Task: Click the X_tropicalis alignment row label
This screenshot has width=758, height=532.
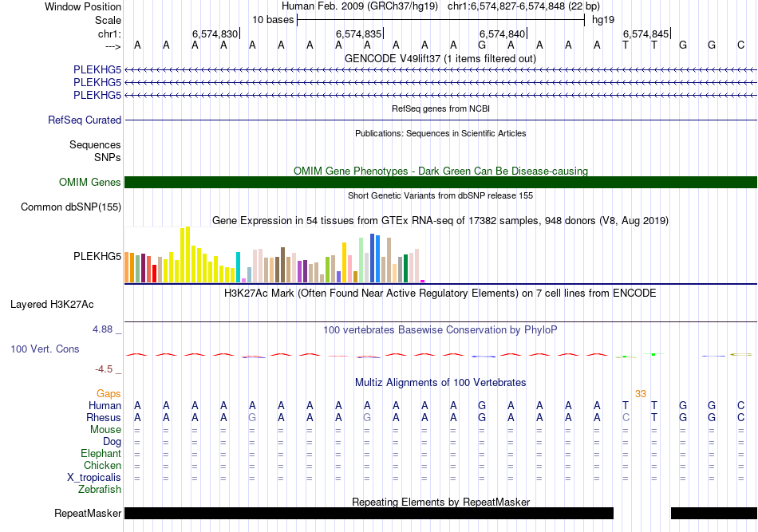Action: [94, 478]
